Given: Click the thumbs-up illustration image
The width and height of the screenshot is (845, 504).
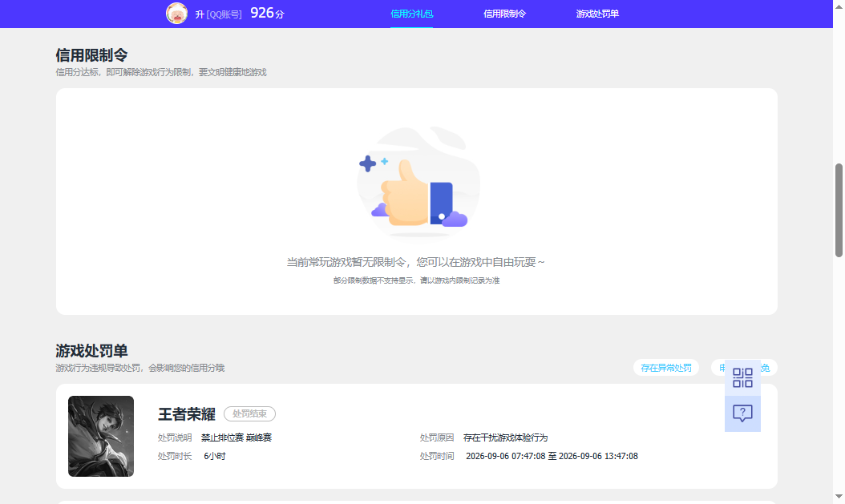Looking at the screenshot, I should click(x=418, y=182).
